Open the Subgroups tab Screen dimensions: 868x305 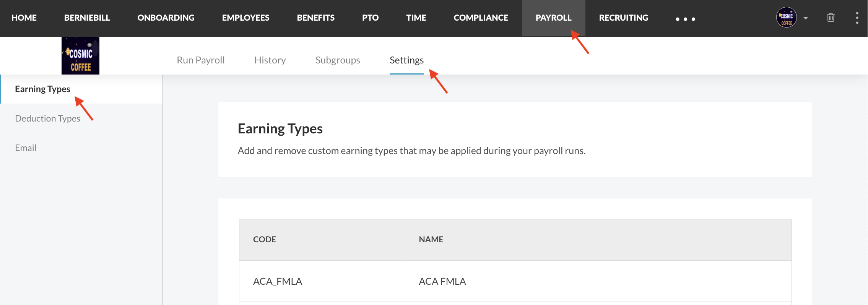click(x=338, y=60)
